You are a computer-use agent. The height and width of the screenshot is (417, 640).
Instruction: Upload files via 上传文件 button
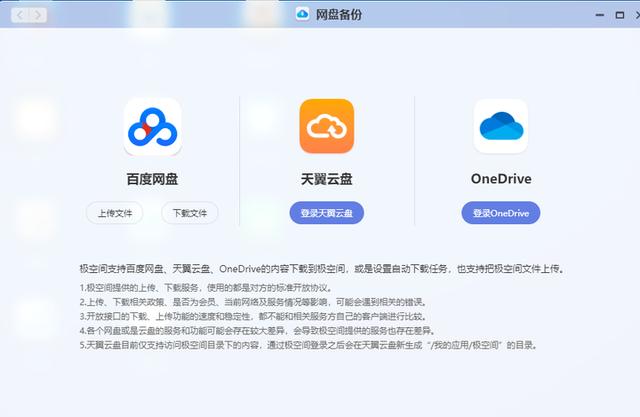(x=115, y=213)
